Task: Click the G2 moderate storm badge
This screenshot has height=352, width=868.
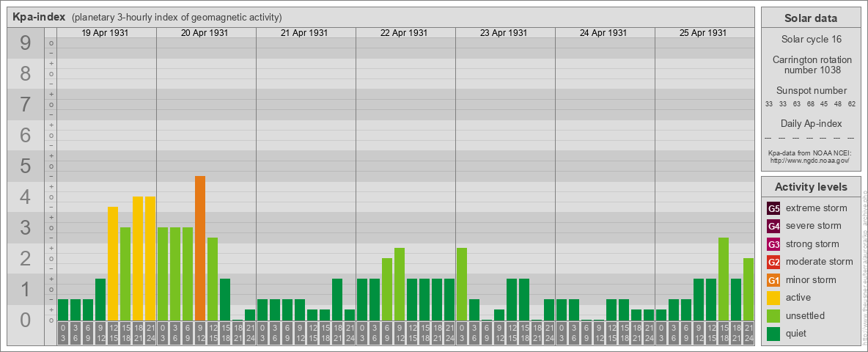Action: pos(773,262)
